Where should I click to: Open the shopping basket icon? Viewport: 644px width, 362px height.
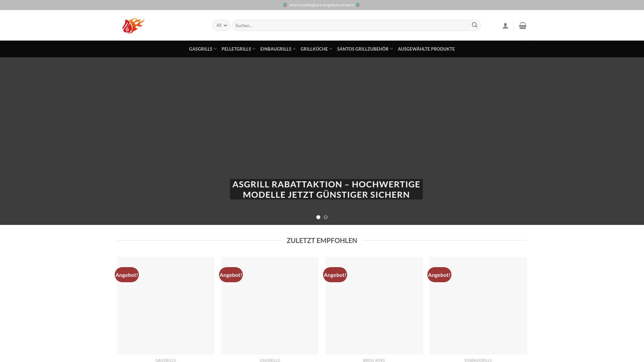(x=523, y=26)
